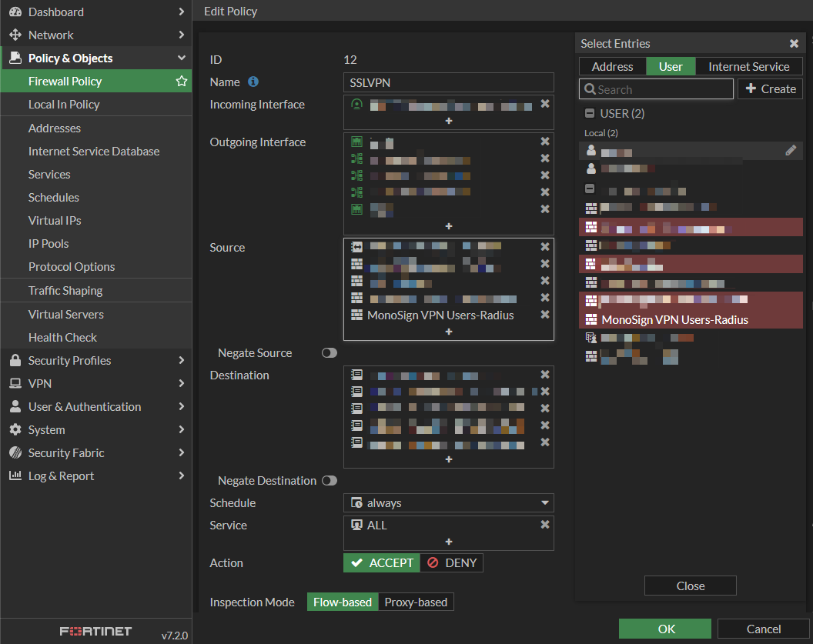Set the action to DENY

pos(452,563)
